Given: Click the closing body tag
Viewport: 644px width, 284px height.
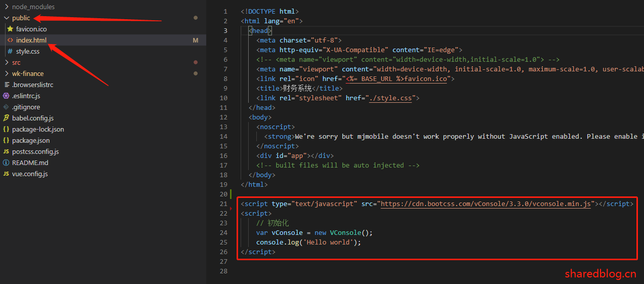Looking at the screenshot, I should 262,175.
